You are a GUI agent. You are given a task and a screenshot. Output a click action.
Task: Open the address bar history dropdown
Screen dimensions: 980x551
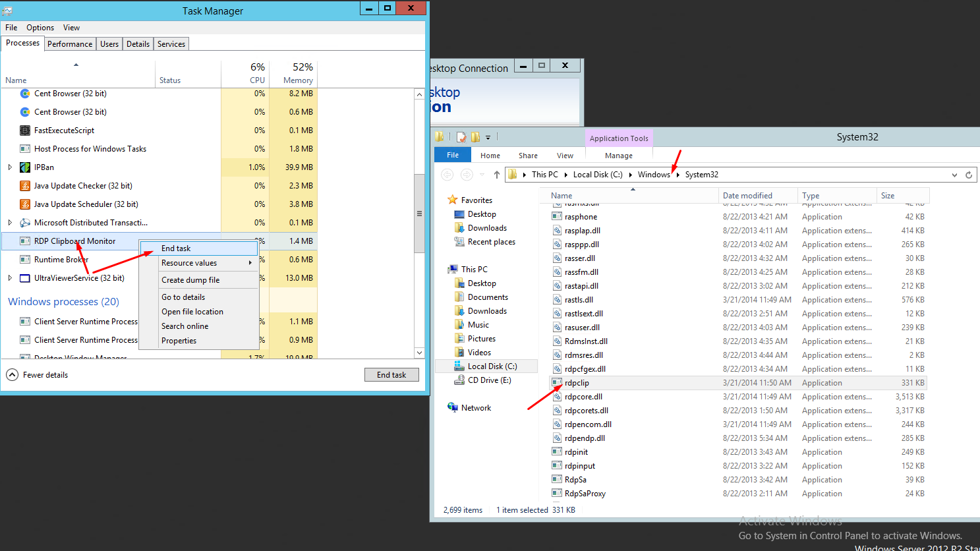[954, 175]
